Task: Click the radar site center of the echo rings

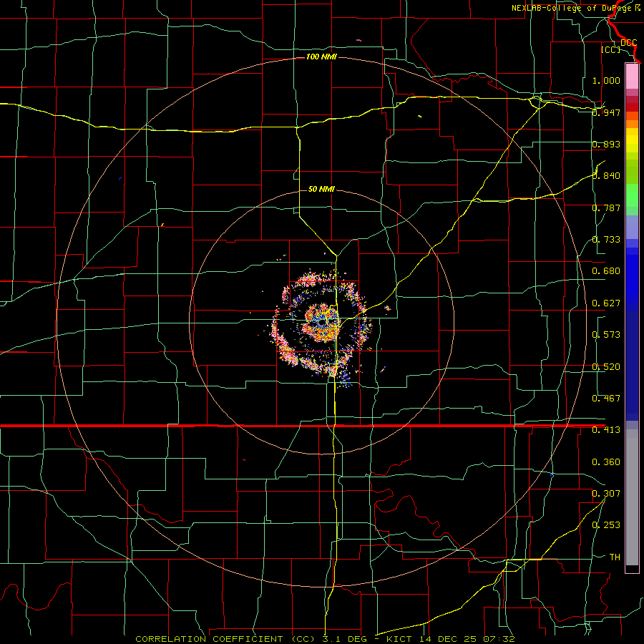Action: (321, 323)
